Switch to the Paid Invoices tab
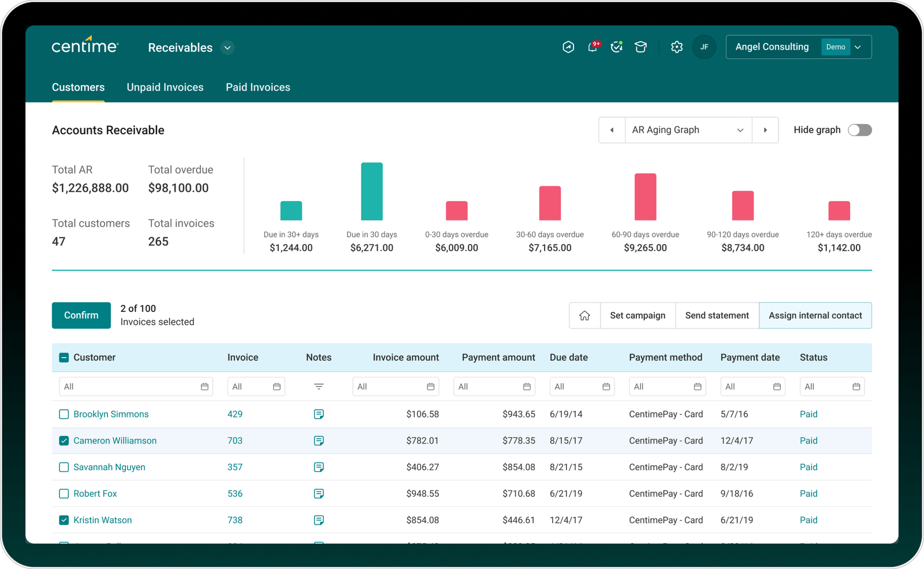This screenshot has height=569, width=924. coord(258,87)
